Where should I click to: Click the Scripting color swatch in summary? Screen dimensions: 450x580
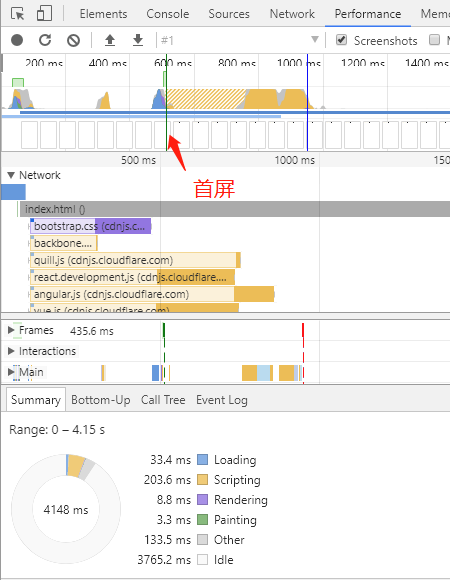tap(202, 480)
